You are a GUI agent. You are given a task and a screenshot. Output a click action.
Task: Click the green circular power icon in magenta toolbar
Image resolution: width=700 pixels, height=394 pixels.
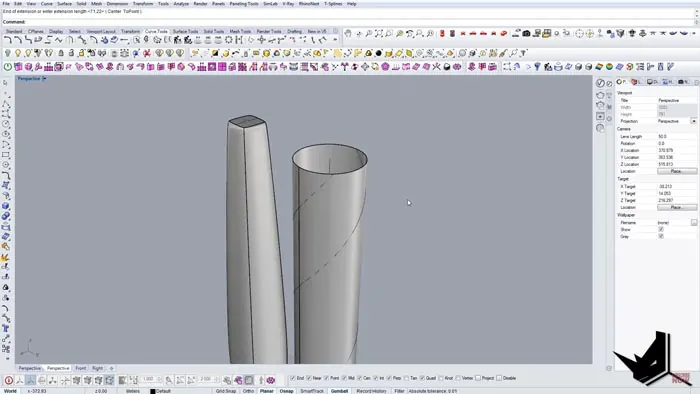[8, 66]
